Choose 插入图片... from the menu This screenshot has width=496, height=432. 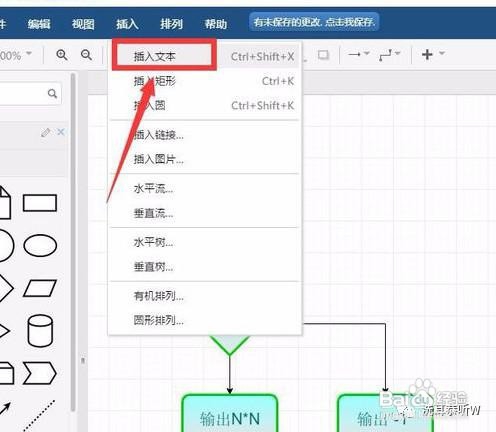pos(205,159)
